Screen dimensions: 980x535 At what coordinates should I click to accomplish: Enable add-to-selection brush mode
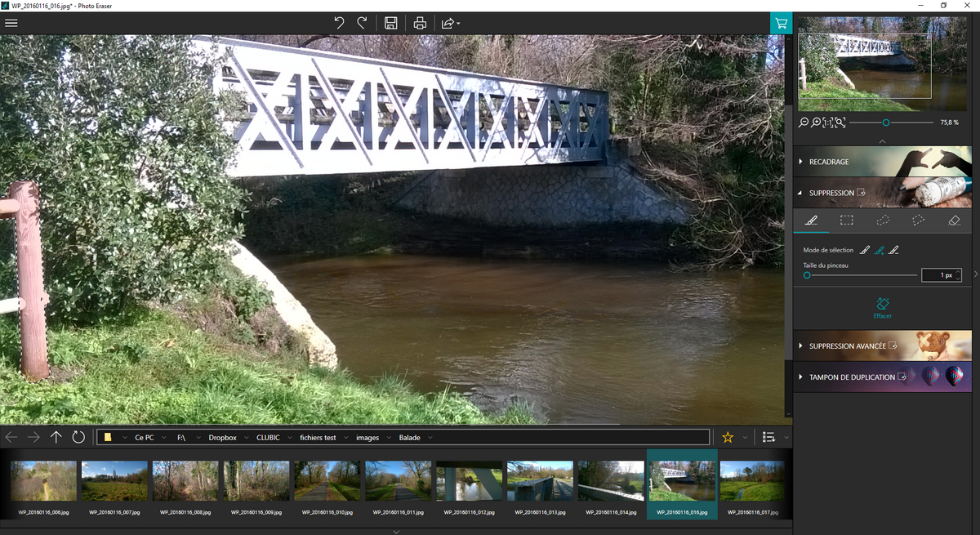tap(880, 250)
